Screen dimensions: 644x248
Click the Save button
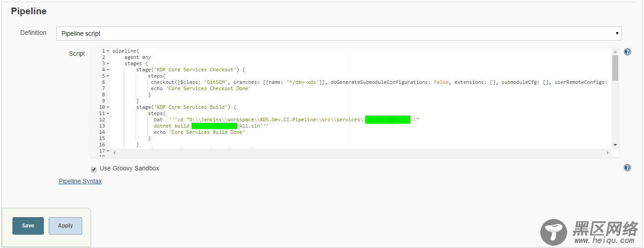coord(28,226)
